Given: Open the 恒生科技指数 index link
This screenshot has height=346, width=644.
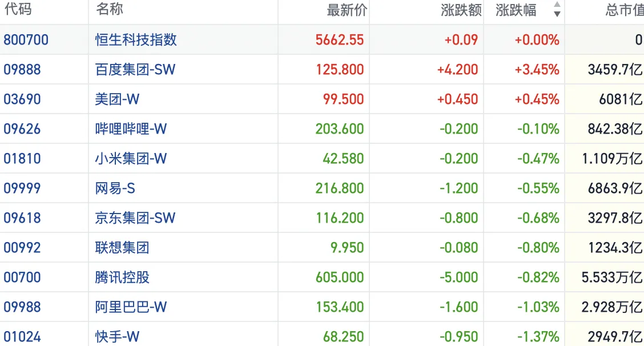Looking at the screenshot, I should coord(136,40).
